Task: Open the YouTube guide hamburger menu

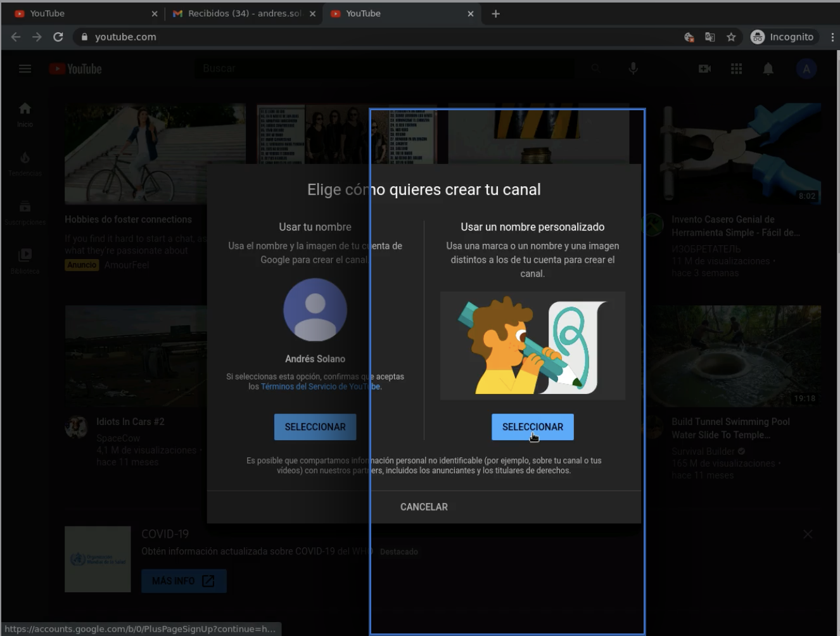Action: pos(25,68)
